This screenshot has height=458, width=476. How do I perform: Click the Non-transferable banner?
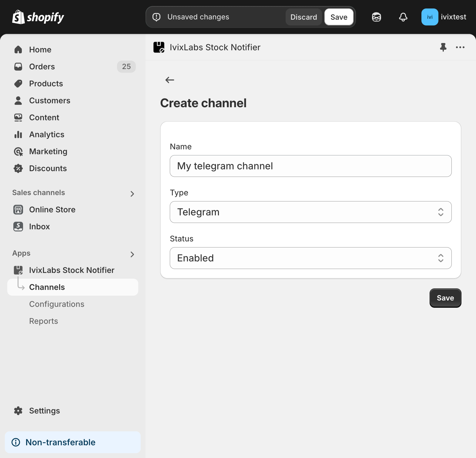73,442
